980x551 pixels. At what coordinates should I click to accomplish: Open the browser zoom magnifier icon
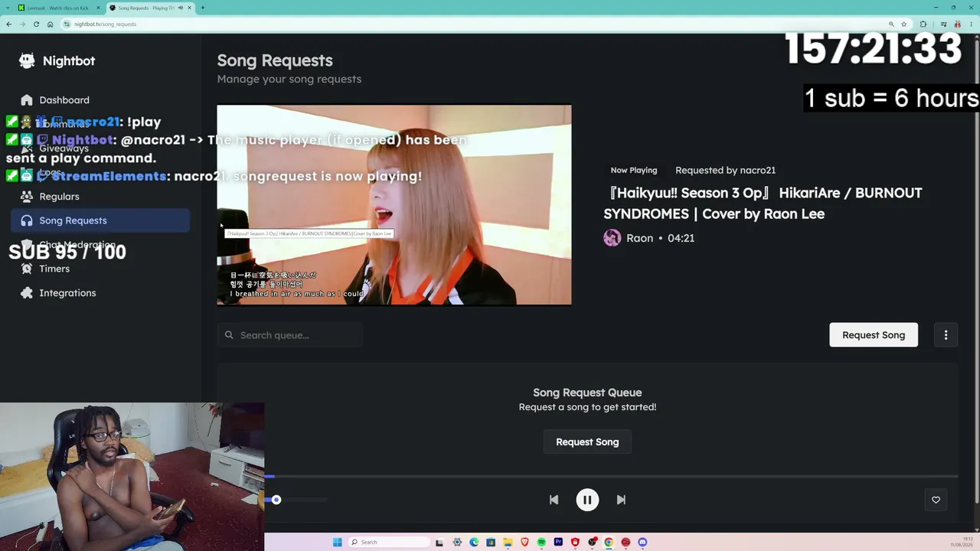point(891,24)
